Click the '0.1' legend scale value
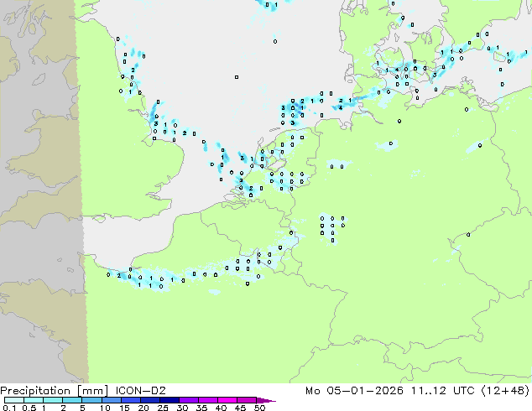532x411 pixels. click(9, 408)
